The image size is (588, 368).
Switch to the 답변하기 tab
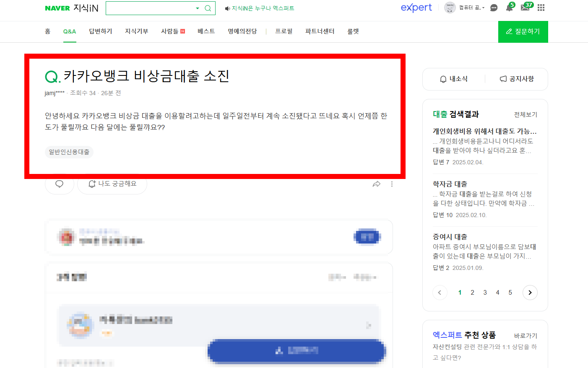coord(101,31)
